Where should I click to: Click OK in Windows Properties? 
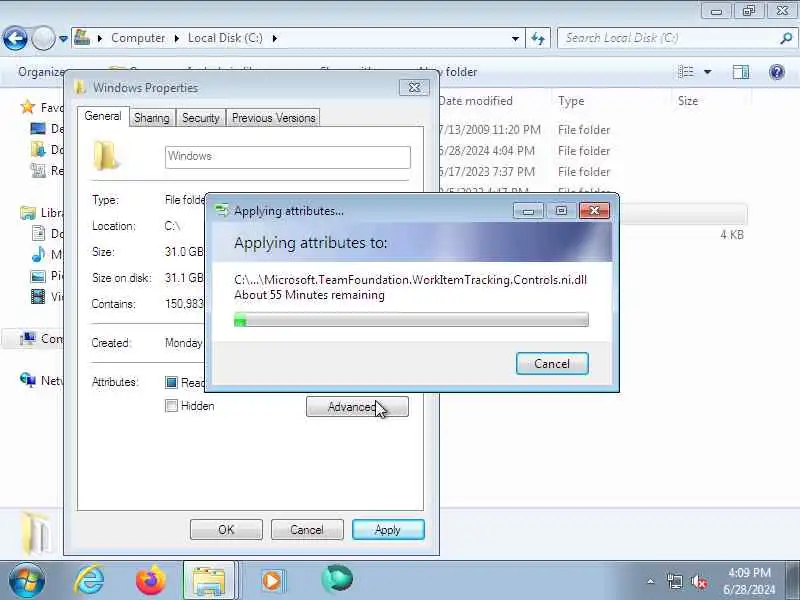[226, 530]
